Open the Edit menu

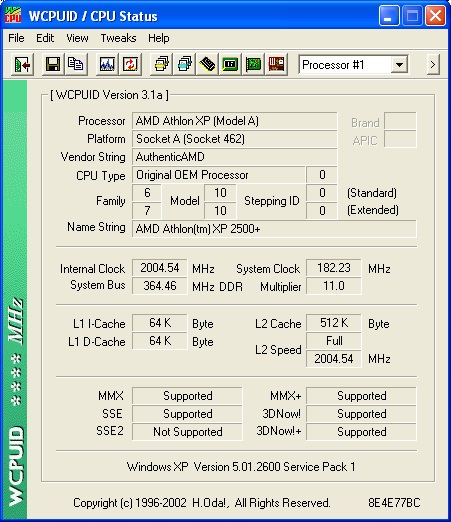[45, 38]
